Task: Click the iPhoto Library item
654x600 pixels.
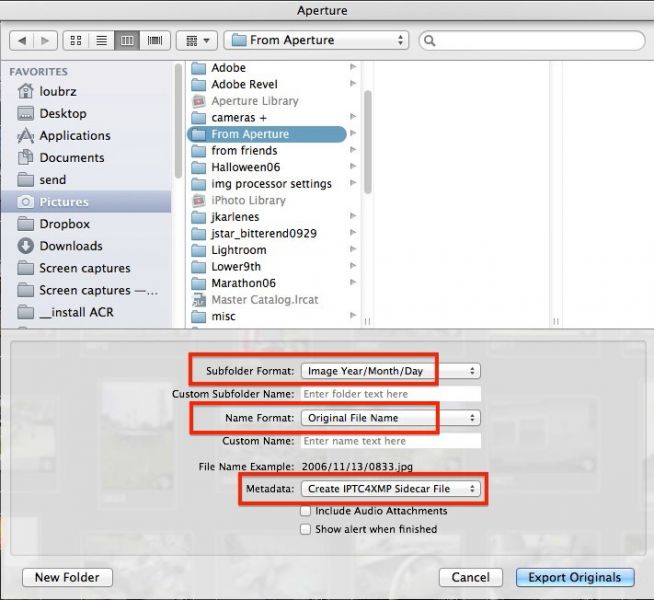Action: pyautogui.click(x=267, y=200)
